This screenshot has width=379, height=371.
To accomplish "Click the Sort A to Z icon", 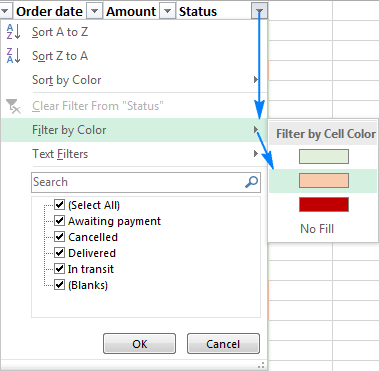I will pos(13,32).
